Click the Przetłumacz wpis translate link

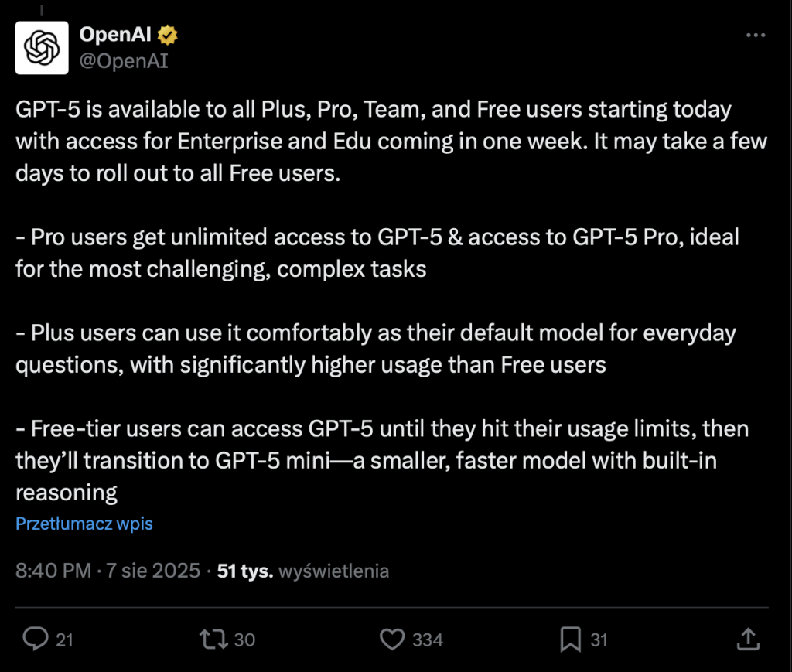[84, 524]
